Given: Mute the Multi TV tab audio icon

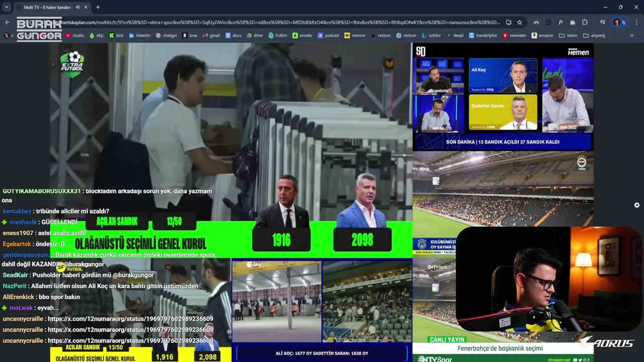Looking at the screenshot, I should click(77, 7).
